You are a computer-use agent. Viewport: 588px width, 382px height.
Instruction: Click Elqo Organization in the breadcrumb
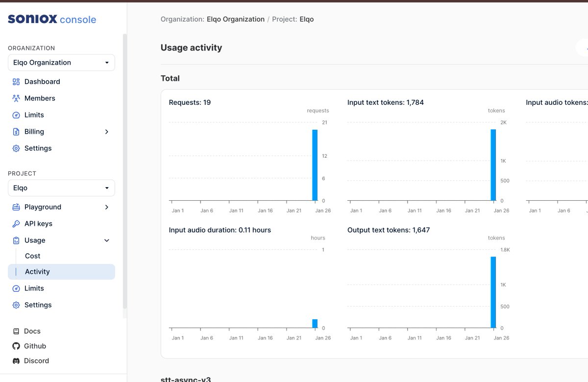coord(236,20)
